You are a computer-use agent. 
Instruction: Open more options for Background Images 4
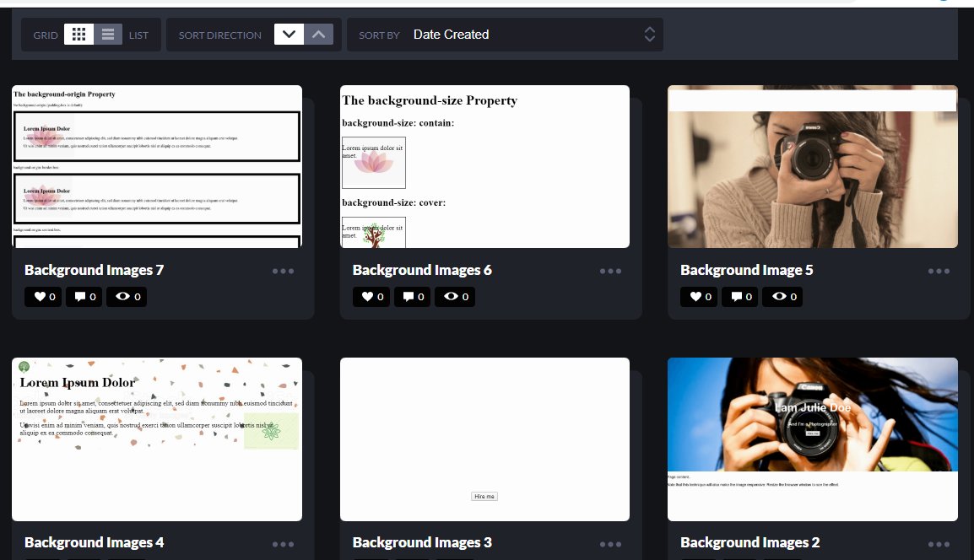pyautogui.click(x=284, y=545)
